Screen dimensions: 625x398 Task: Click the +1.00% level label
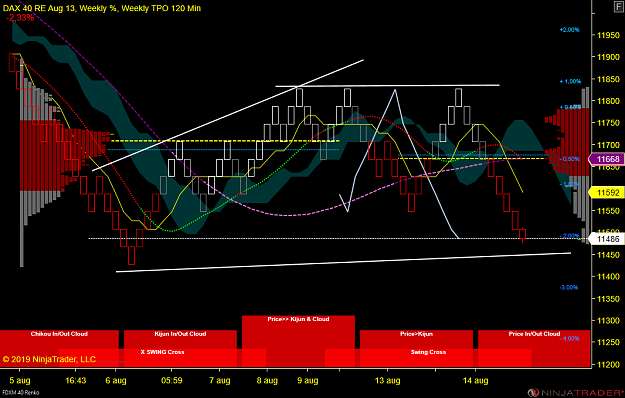pyautogui.click(x=570, y=81)
